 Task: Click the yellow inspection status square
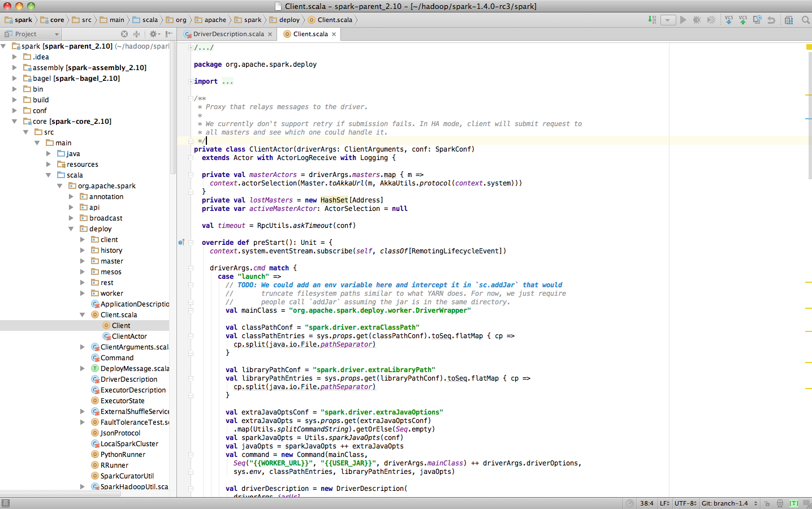tap(809, 47)
